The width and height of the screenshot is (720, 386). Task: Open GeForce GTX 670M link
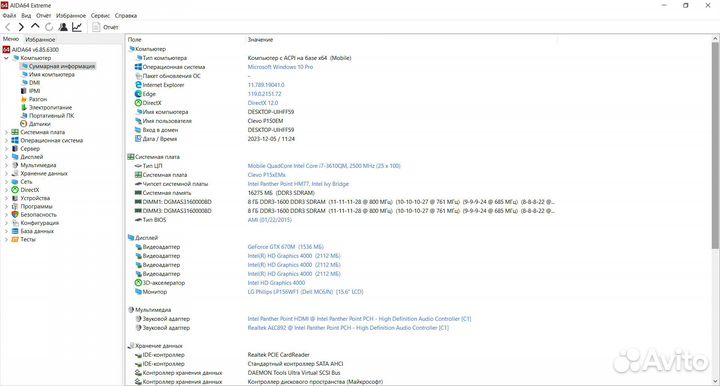pyautogui.click(x=286, y=247)
